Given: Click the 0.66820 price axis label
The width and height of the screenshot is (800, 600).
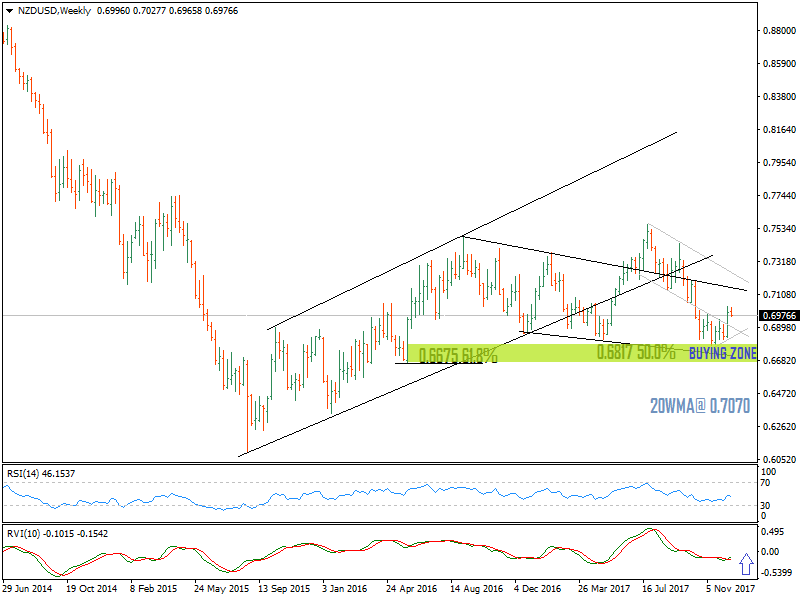Looking at the screenshot, I should point(779,361).
